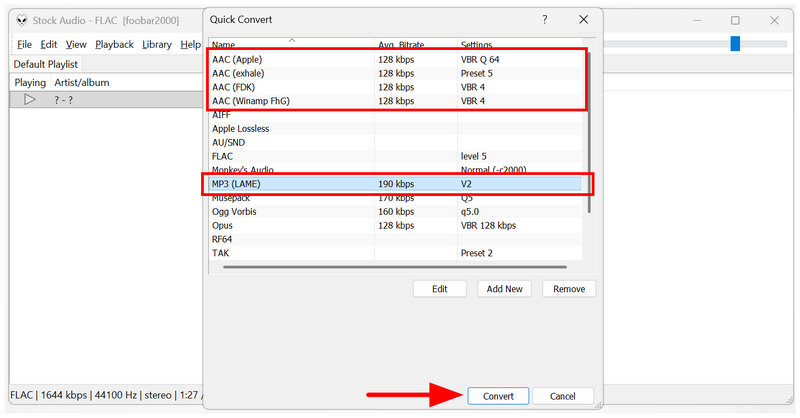800x418 pixels.
Task: Select the AAC (Apple) preset
Action: coord(395,59)
